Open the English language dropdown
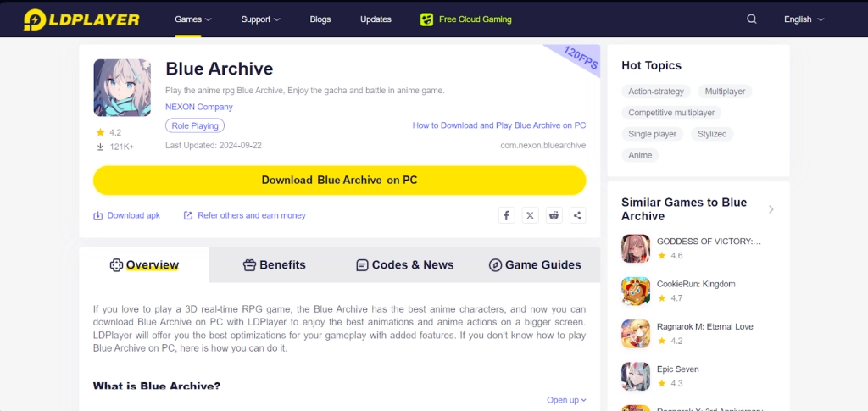Image resolution: width=868 pixels, height=411 pixels. click(804, 19)
